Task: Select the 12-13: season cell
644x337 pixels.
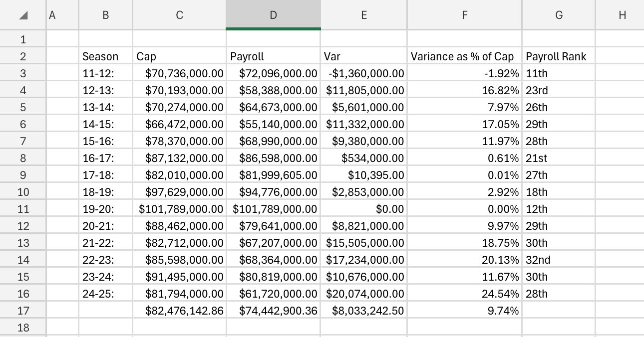Action: point(105,90)
